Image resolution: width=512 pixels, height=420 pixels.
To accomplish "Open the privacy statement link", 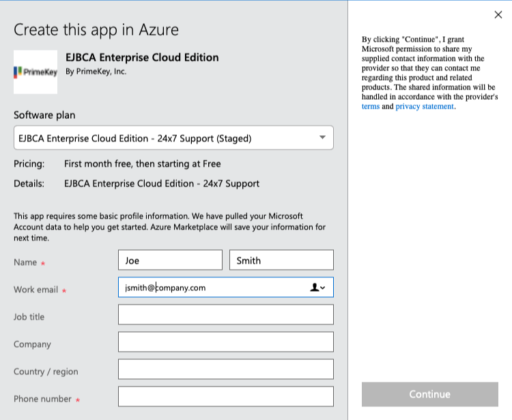I will point(424,107).
